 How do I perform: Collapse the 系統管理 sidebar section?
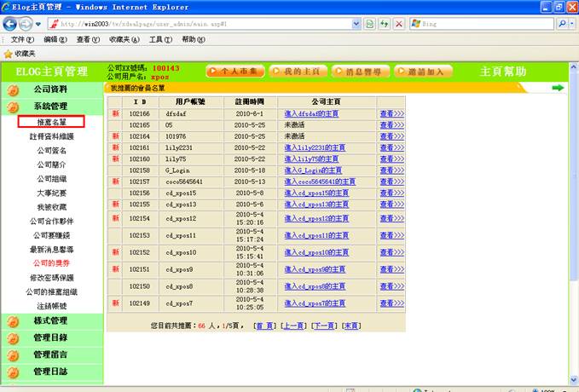pos(50,107)
